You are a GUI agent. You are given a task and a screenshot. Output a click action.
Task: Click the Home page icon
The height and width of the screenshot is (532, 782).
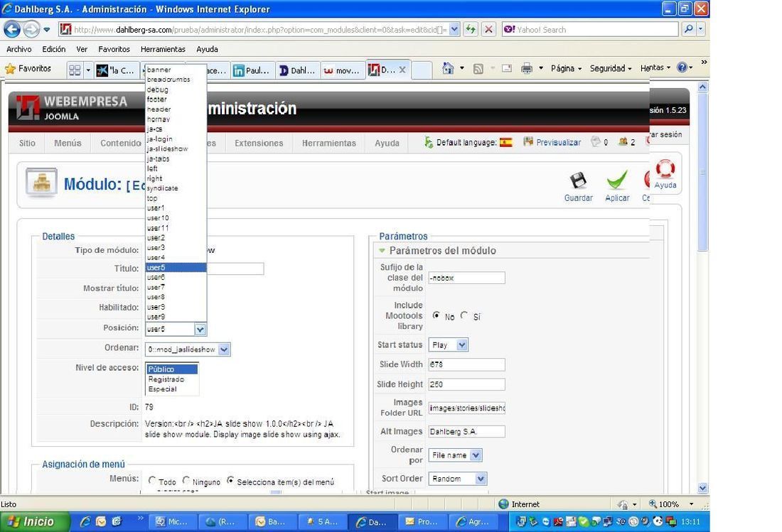coord(448,68)
